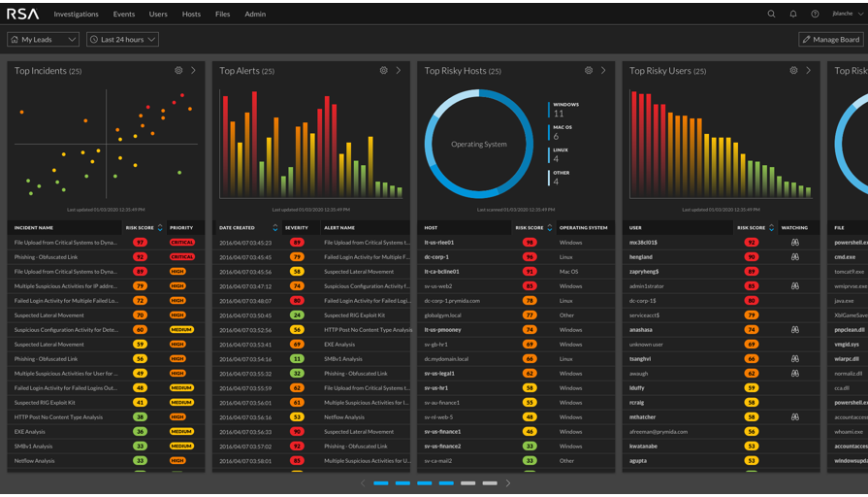The height and width of the screenshot is (497, 868).
Task: Open the notifications bell
Action: click(x=793, y=14)
